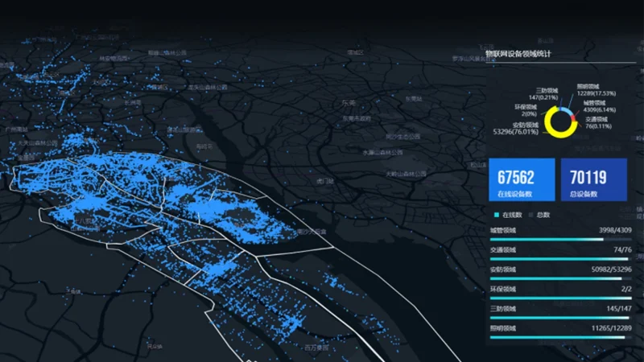Select the red 城管领域 donut segment
This screenshot has width=644, height=362.
pos(573,118)
